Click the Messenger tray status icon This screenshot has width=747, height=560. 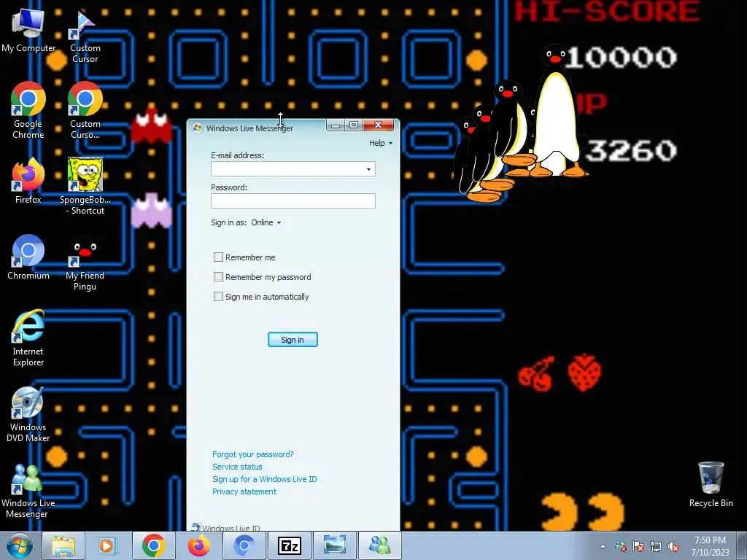[621, 546]
